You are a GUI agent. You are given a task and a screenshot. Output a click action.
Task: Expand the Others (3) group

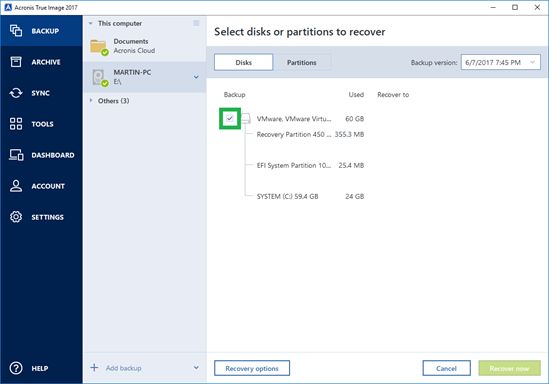[91, 100]
